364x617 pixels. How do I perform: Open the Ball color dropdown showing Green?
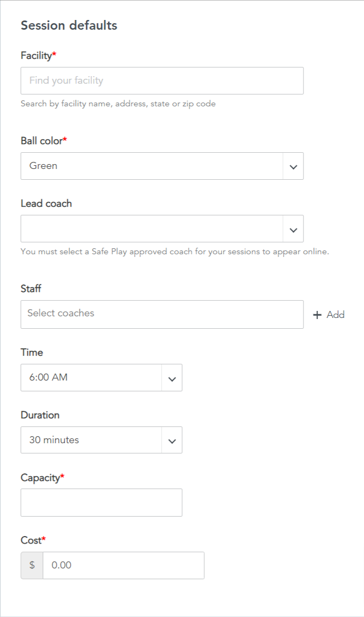click(x=162, y=166)
